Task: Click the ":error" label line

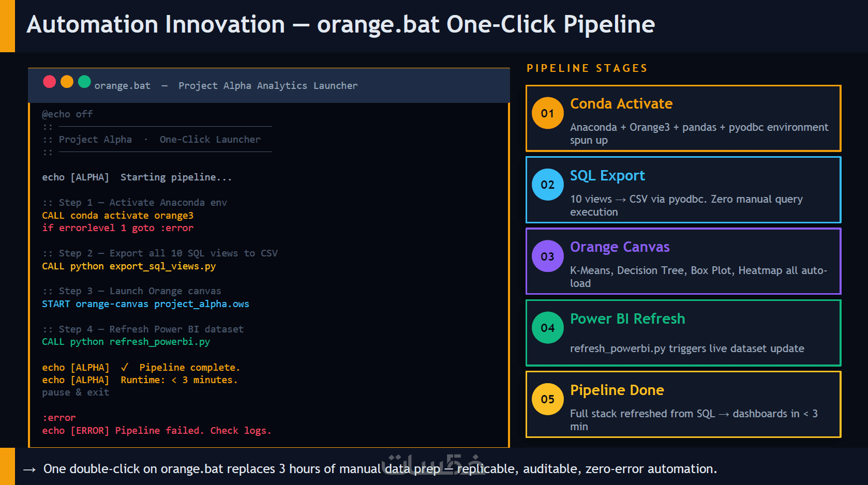Action: click(x=59, y=418)
